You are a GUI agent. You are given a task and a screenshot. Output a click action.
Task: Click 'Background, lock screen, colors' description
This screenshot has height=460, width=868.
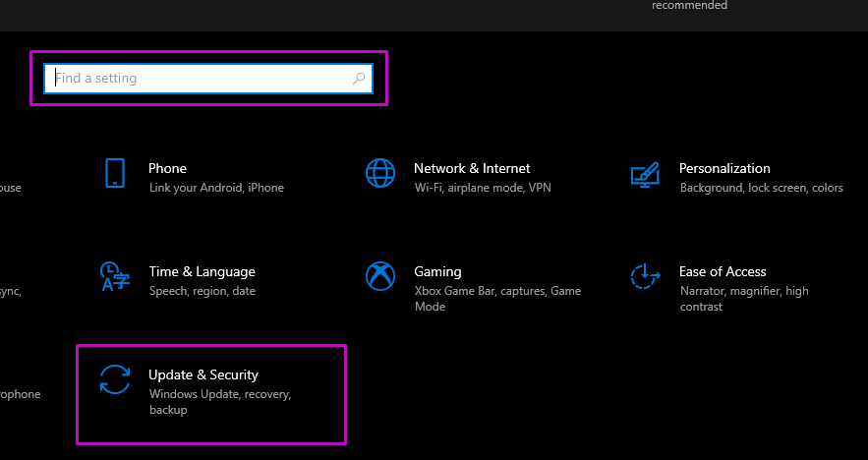click(762, 188)
